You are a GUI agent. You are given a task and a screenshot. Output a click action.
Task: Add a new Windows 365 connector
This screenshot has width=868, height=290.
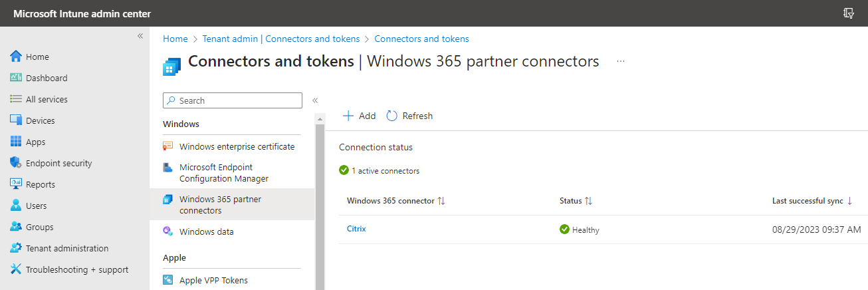[359, 116]
